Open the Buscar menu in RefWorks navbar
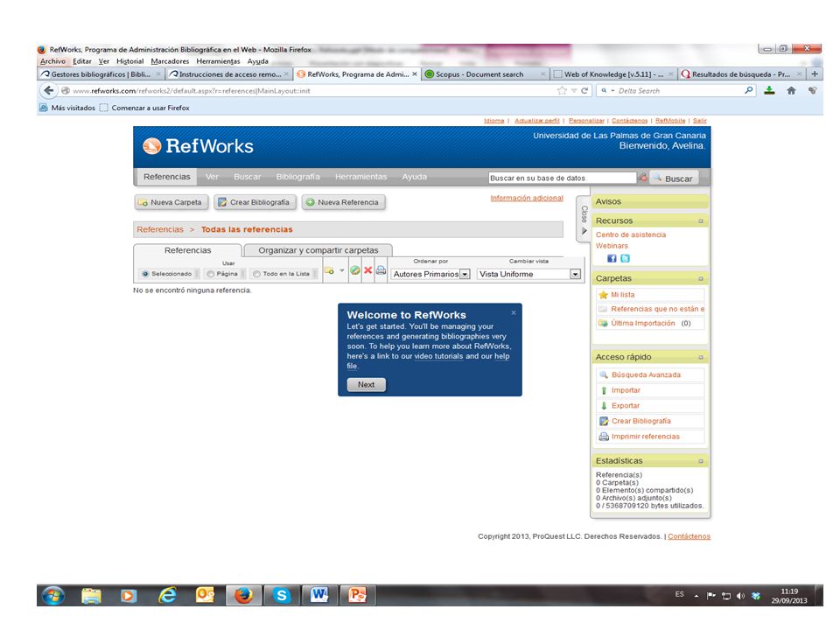This screenshot has width=840, height=630. click(248, 177)
